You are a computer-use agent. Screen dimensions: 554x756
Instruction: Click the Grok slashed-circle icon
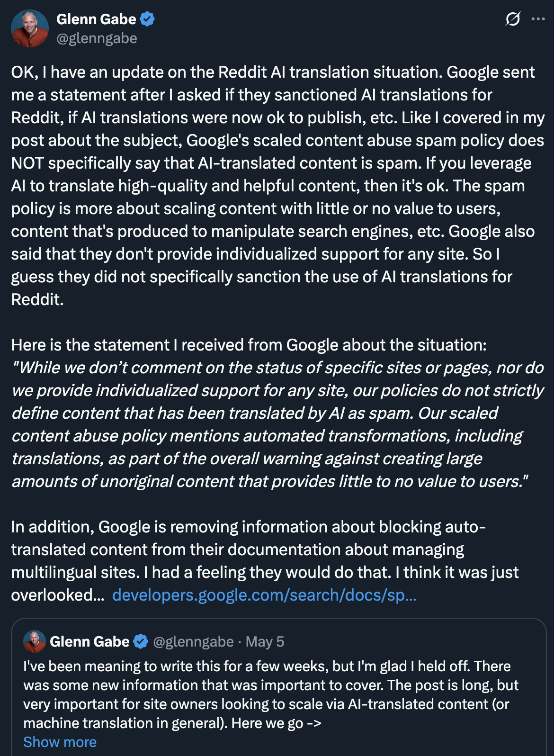[513, 19]
